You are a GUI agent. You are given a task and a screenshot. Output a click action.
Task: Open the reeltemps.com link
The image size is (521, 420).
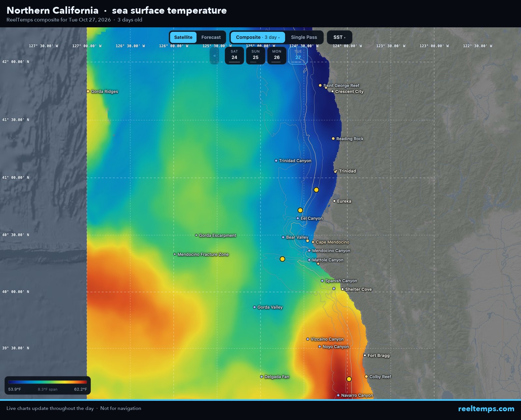[486, 409]
